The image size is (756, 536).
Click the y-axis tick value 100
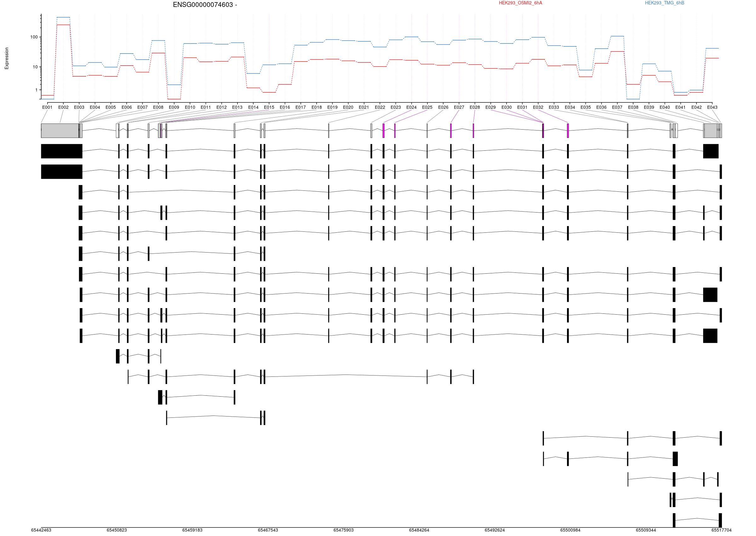(x=34, y=37)
